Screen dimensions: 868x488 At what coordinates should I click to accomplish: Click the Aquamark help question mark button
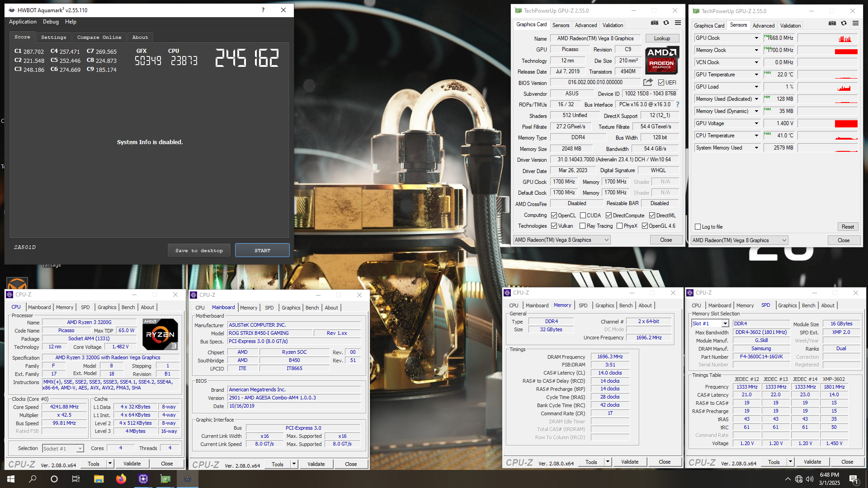coord(263,10)
